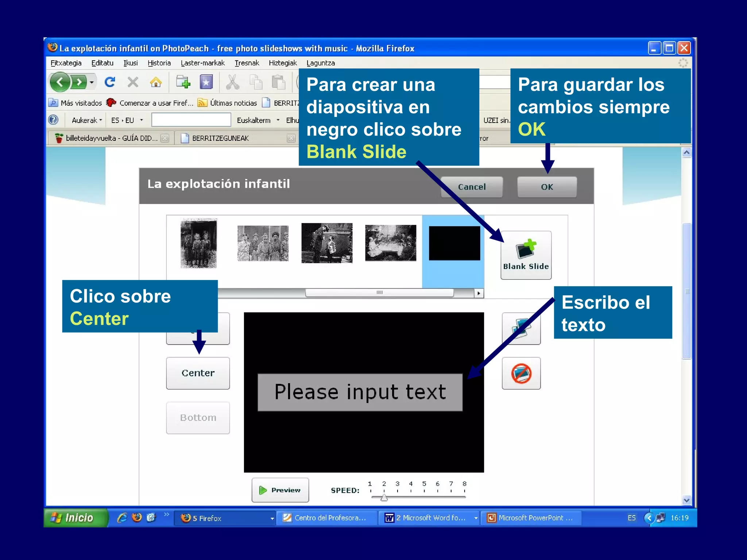Launch Internet Explorer from quick launch
The image size is (747, 560).
pyautogui.click(x=122, y=518)
